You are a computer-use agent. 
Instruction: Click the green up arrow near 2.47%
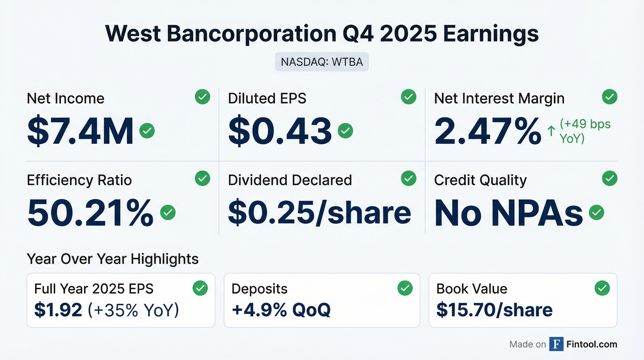551,131
